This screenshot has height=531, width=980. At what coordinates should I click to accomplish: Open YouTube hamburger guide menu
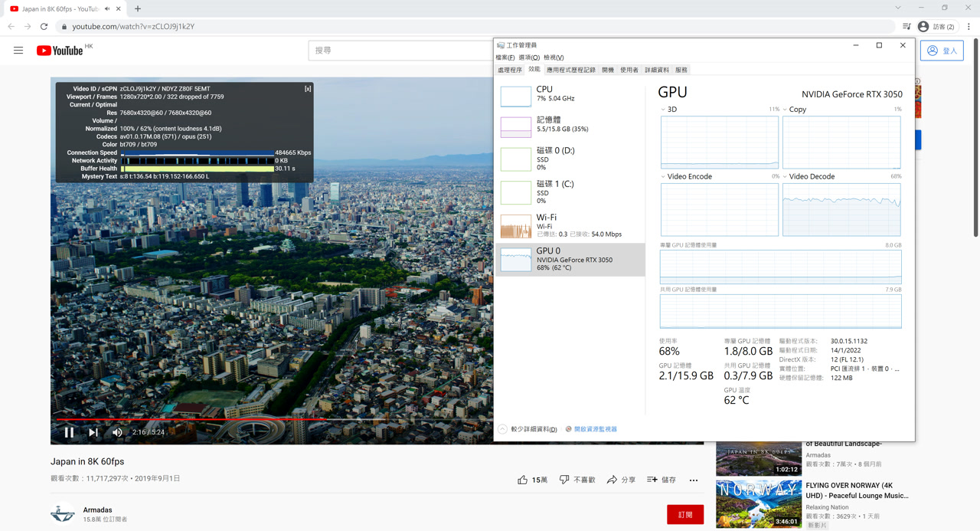[18, 51]
